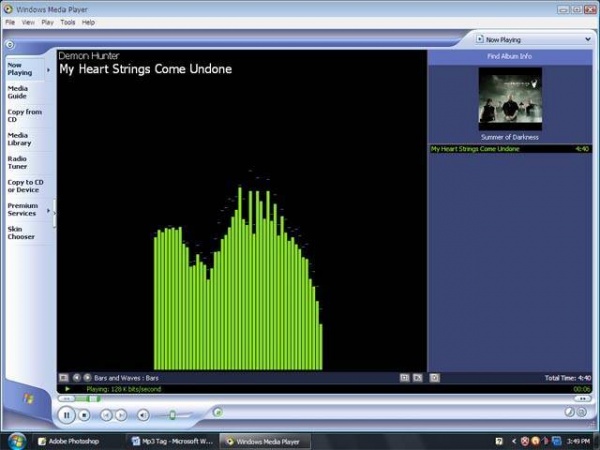The width and height of the screenshot is (600, 450).
Task: Click the Playing 128 K bits/second status
Action: pyautogui.click(x=124, y=389)
